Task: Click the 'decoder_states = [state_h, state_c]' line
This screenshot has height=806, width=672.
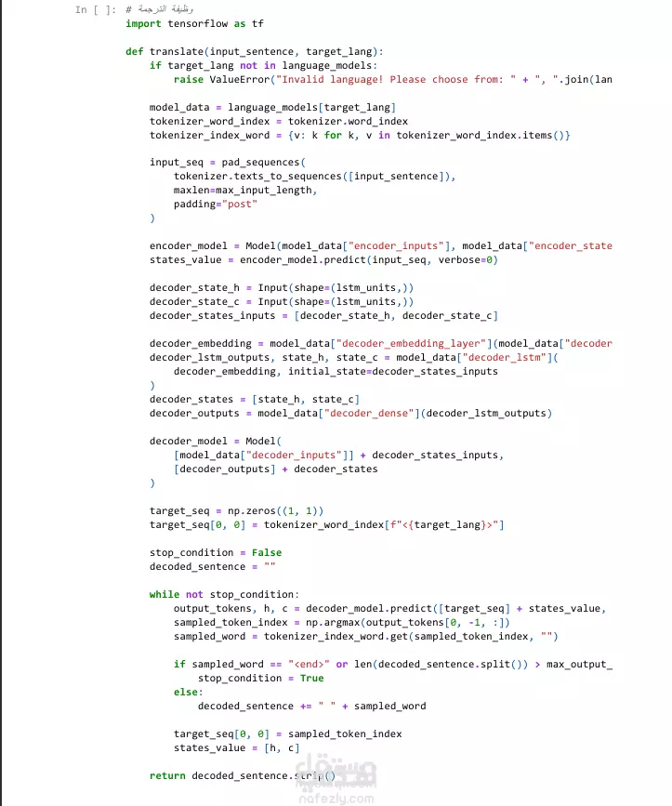Action: pyautogui.click(x=255, y=400)
